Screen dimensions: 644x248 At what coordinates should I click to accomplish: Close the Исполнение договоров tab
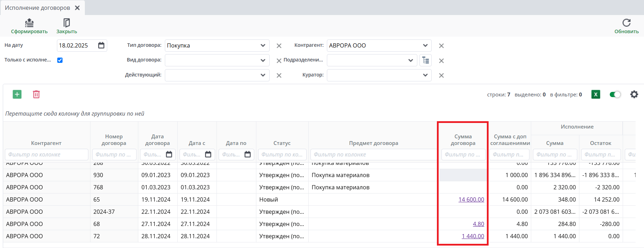78,8
